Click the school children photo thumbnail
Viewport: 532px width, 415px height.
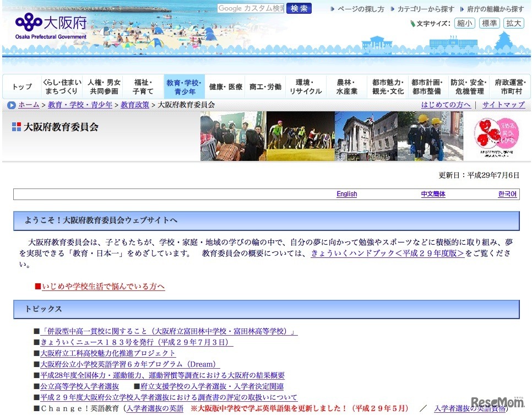click(430, 136)
